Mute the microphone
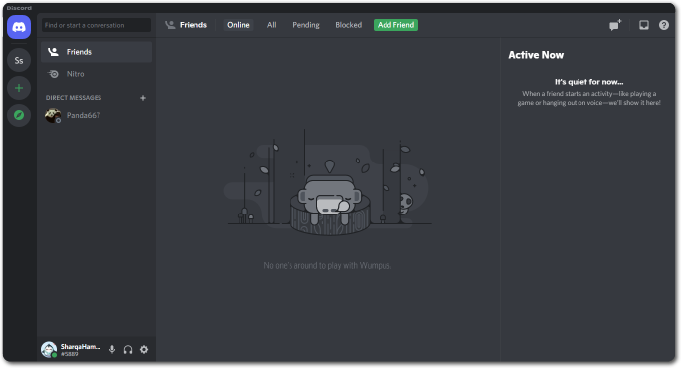The height and width of the screenshot is (368, 681). [x=112, y=349]
